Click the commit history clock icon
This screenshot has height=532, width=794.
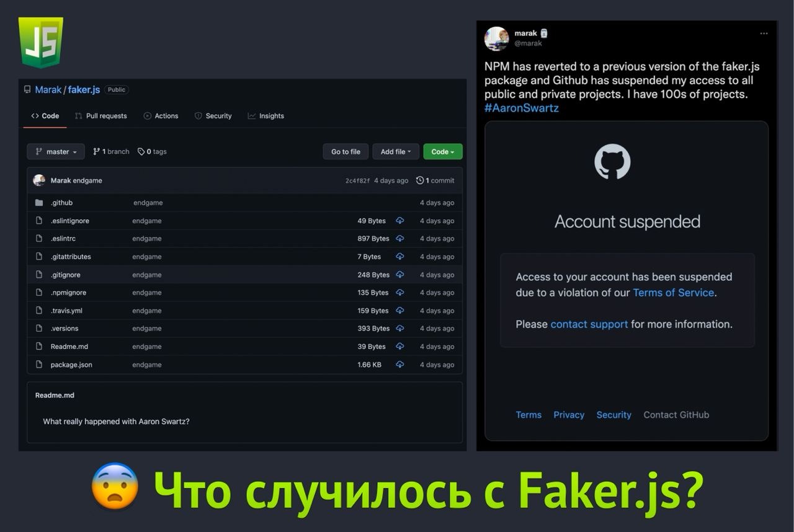[420, 180]
